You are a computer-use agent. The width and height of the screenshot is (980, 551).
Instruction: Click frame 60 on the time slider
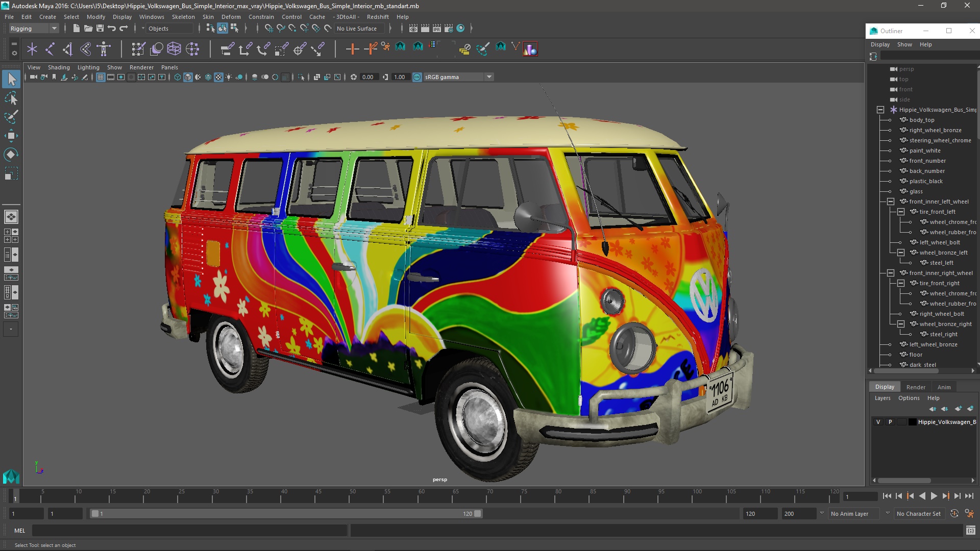point(421,496)
